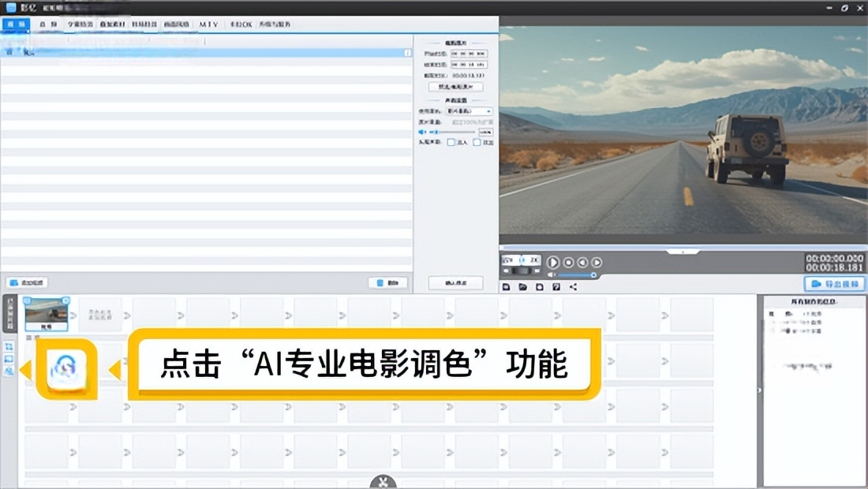Viewport: 868px width, 489px height.
Task: Select the highlighted row in the video list
Action: pyautogui.click(x=206, y=53)
